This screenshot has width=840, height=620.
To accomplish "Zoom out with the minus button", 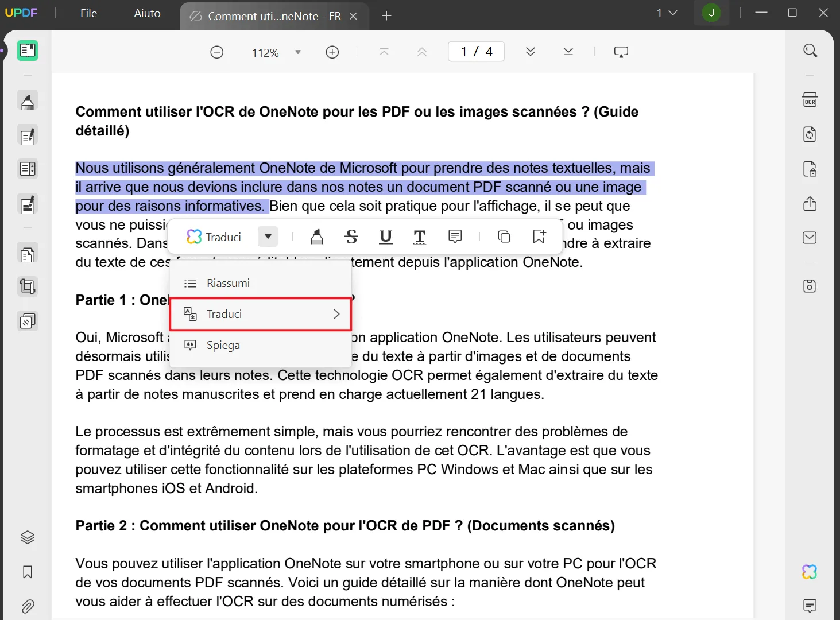I will pos(216,52).
